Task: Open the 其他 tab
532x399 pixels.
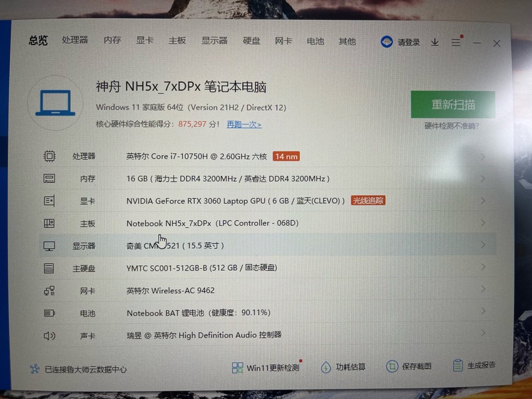Action: click(x=347, y=41)
